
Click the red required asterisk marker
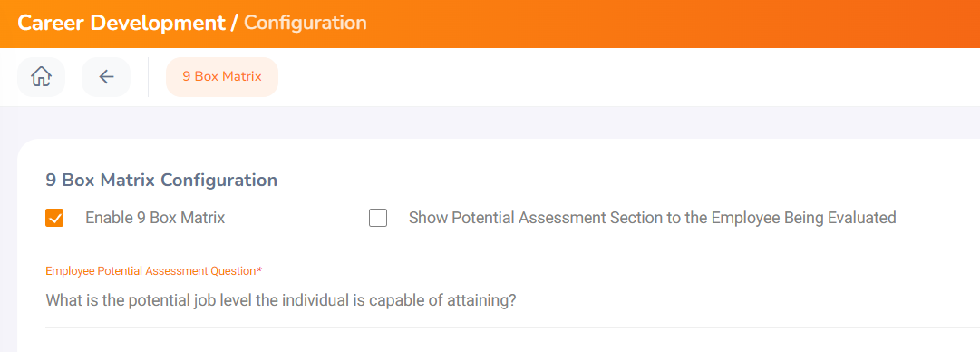(x=259, y=270)
